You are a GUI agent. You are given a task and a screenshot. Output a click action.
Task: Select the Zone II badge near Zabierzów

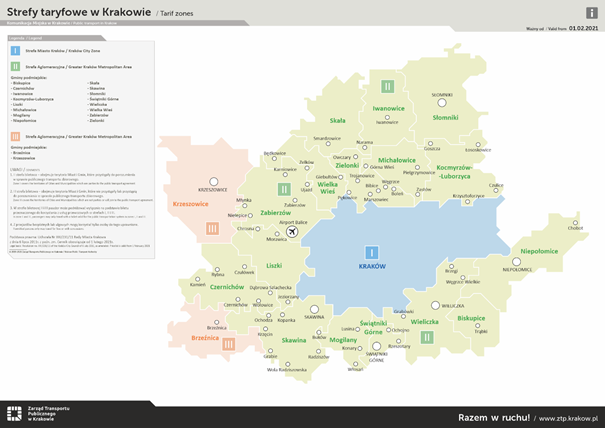[284, 189]
